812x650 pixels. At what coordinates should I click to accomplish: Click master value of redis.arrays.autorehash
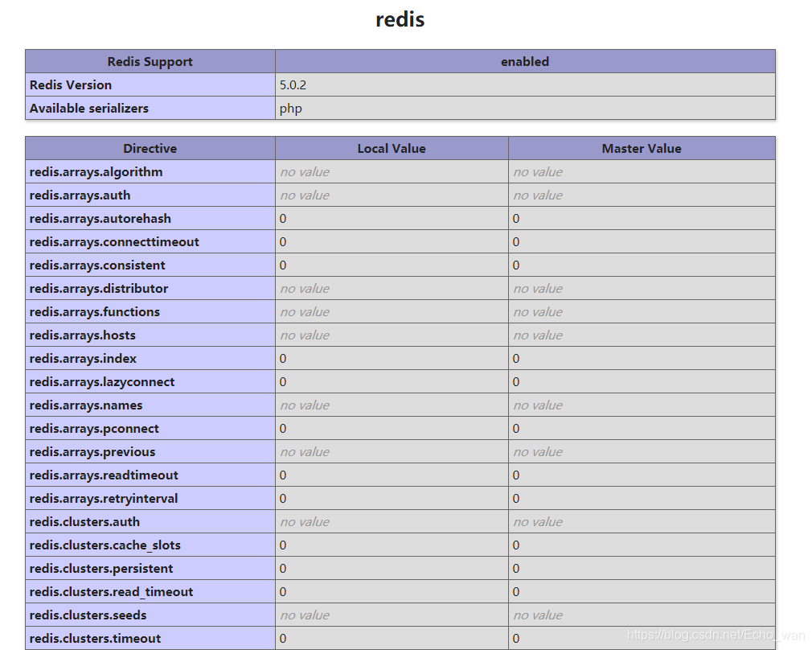pyautogui.click(x=516, y=219)
